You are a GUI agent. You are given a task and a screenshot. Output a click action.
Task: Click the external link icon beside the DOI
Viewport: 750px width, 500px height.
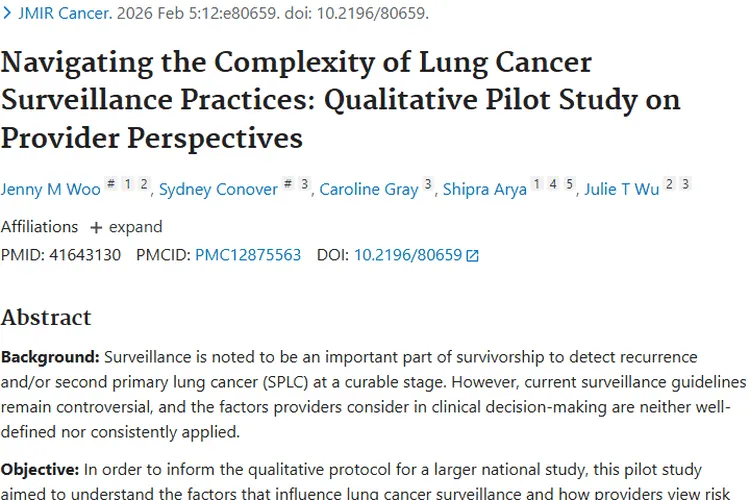pos(473,256)
